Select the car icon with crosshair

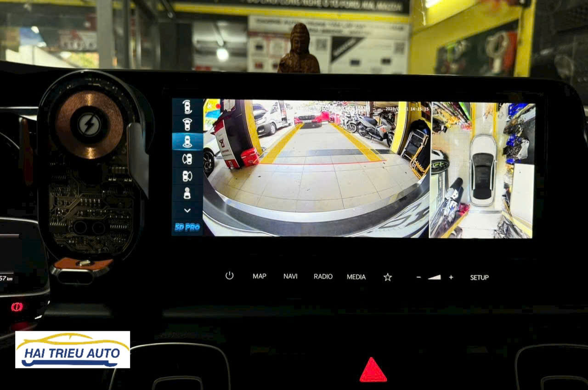point(187,193)
